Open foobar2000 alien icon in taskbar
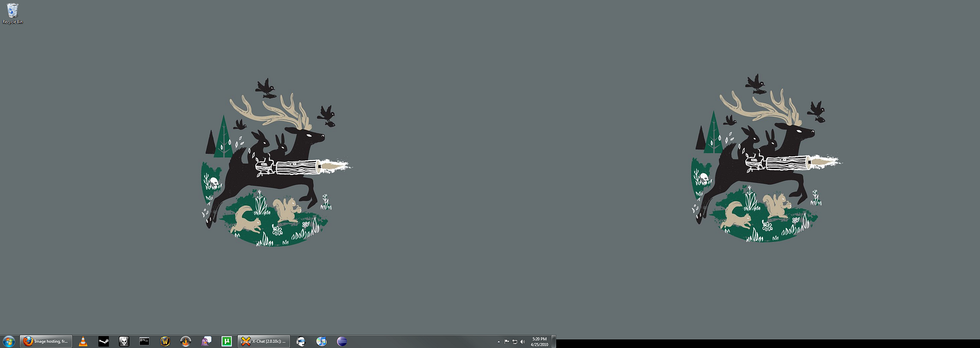Image resolution: width=980 pixels, height=348 pixels. [124, 341]
